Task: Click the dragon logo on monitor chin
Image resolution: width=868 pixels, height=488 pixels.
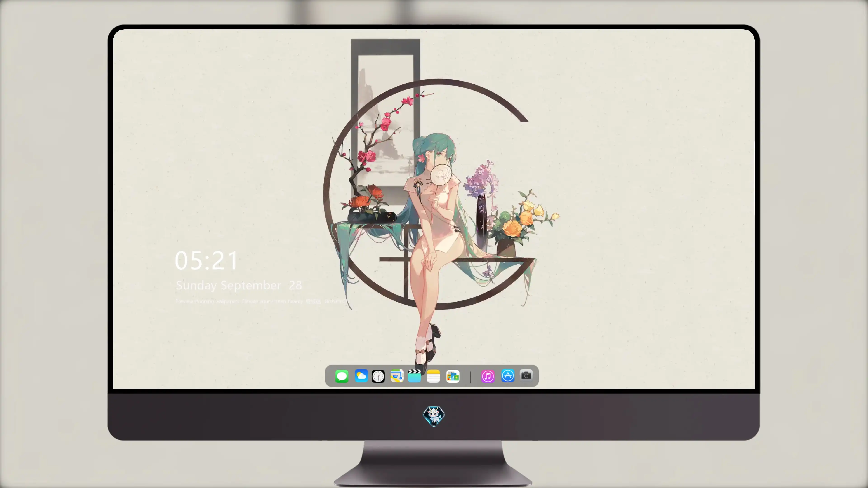Action: tap(434, 416)
